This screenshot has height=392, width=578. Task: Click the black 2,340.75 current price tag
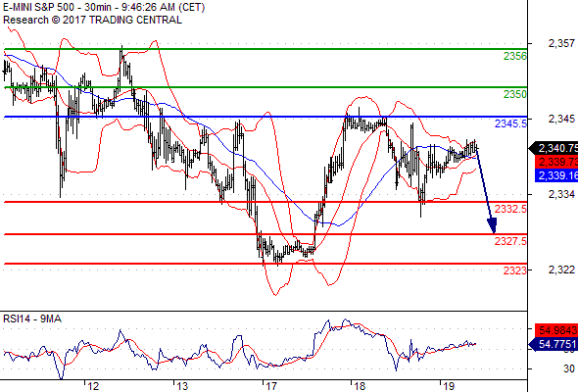554,148
